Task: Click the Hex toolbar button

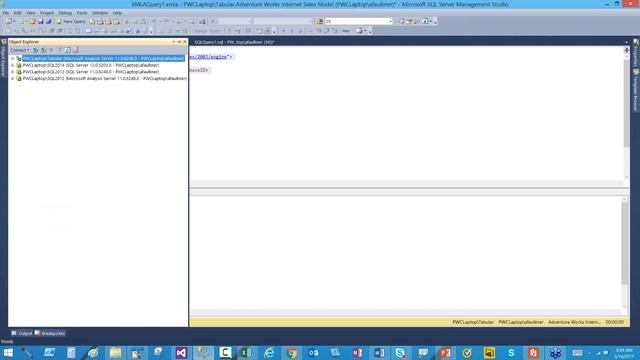Action: [x=346, y=31]
